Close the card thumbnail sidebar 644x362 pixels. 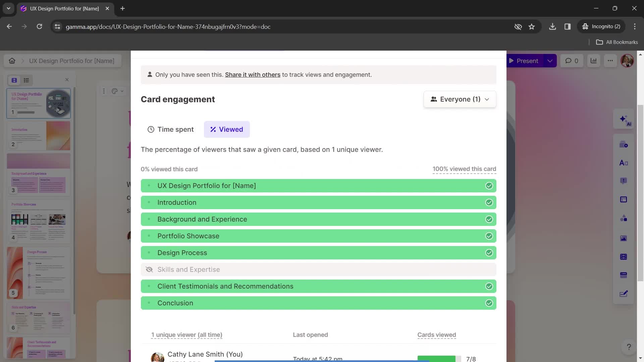(67, 80)
